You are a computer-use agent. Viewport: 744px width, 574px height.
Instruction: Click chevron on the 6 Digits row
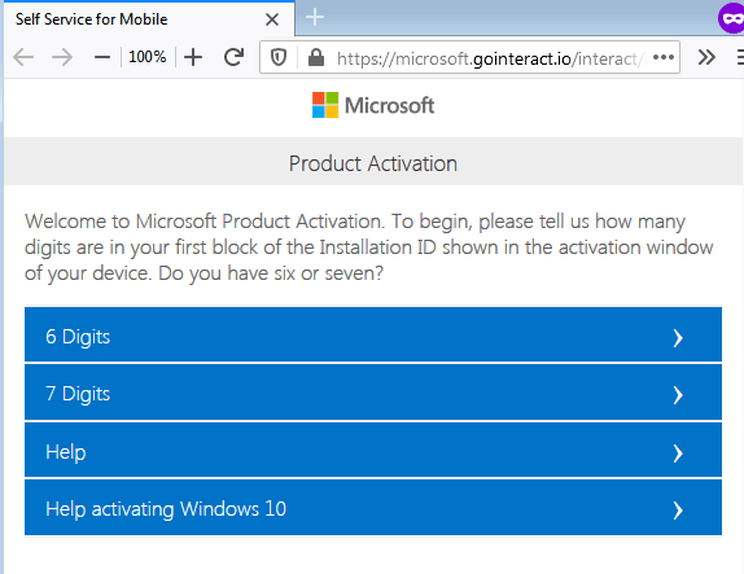point(678,338)
